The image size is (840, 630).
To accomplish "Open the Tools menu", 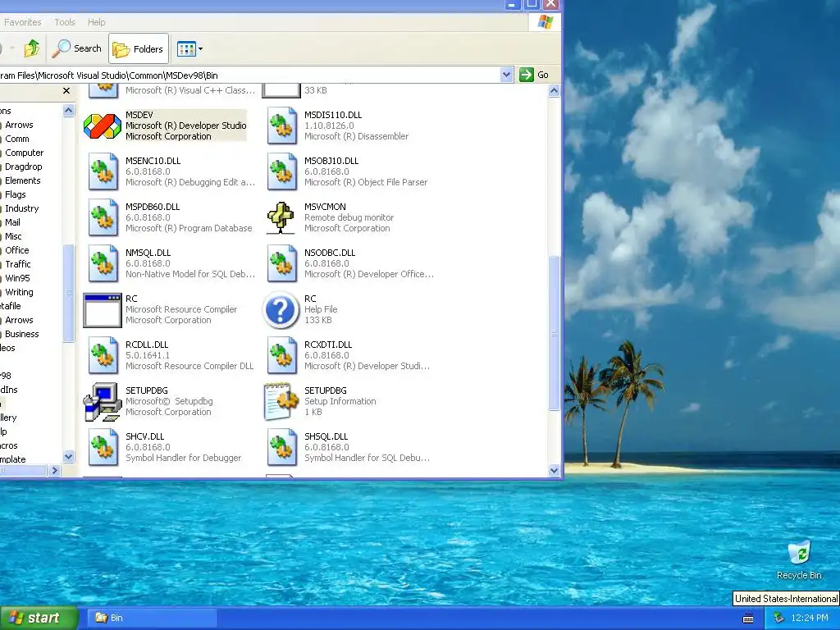I will coord(64,22).
